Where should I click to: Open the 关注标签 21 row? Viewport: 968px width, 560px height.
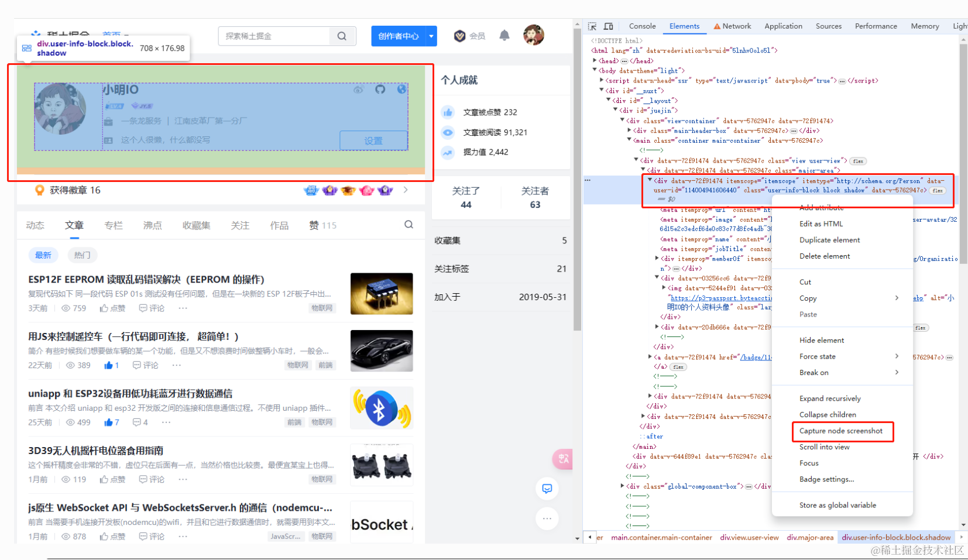pos(500,269)
